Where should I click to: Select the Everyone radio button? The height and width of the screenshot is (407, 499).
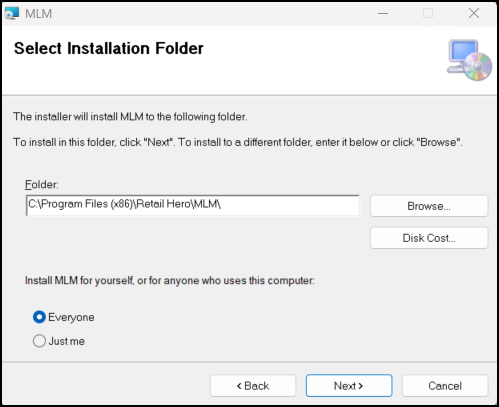[x=39, y=317]
